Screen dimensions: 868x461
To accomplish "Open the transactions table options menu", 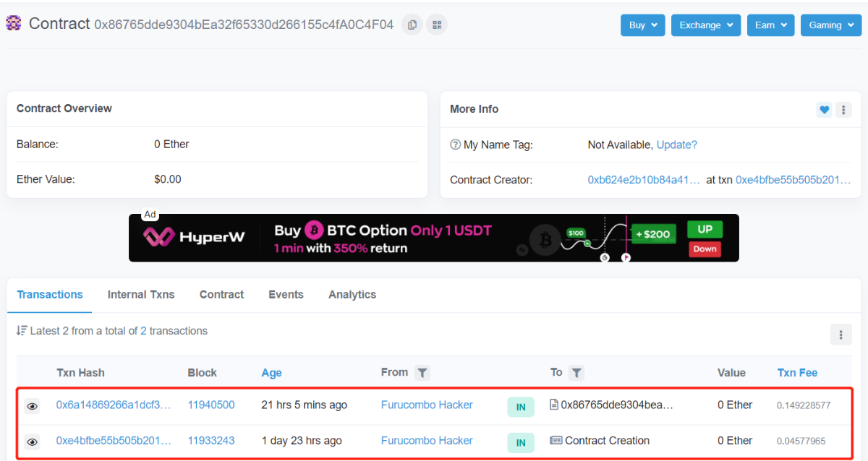I will coord(841,335).
